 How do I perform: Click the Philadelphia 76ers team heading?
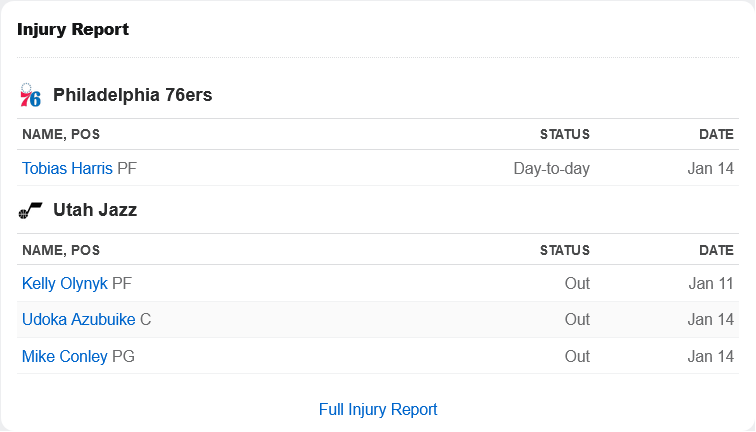coord(133,95)
